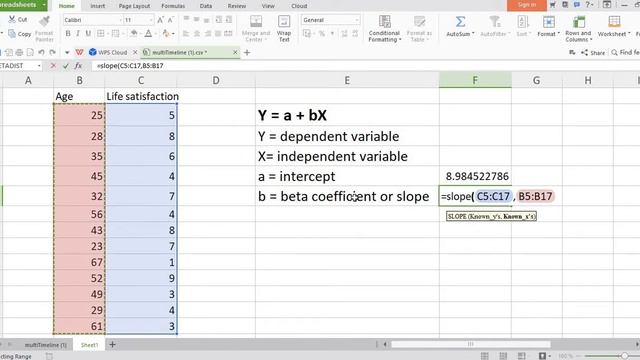Click the Merge and Center icon

click(x=256, y=21)
